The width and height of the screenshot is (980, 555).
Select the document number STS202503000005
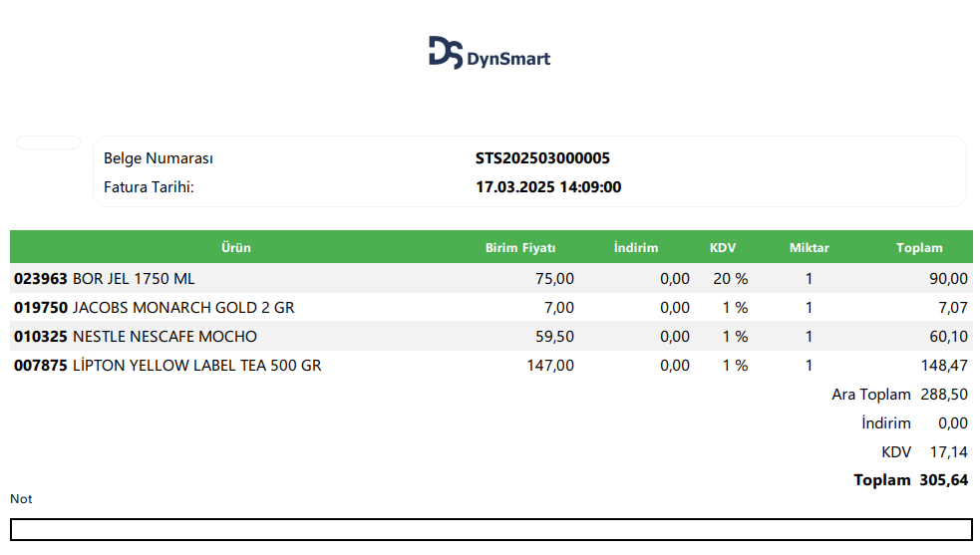click(542, 158)
